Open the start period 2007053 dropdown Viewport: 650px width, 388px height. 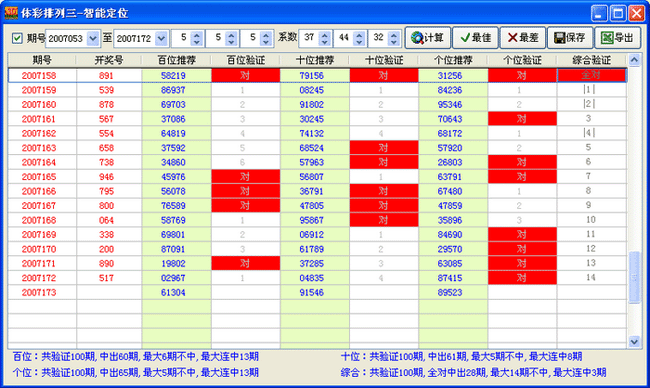coord(93,39)
